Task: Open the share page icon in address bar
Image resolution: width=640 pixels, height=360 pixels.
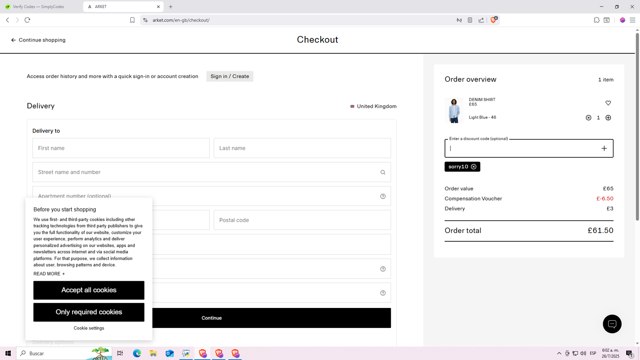Action: [x=481, y=20]
